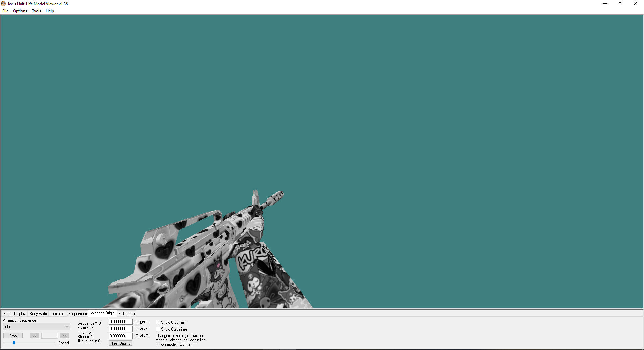Click the 'Blends: 1' info text
Image resolution: width=644 pixels, height=350 pixels.
85,337
